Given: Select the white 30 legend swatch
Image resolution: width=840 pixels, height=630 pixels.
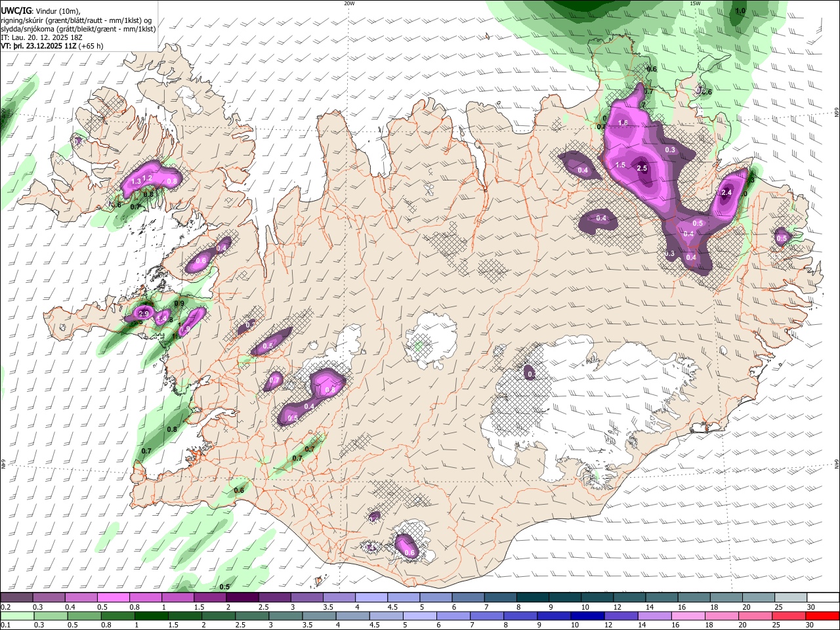Looking at the screenshot, I should coord(823,597).
